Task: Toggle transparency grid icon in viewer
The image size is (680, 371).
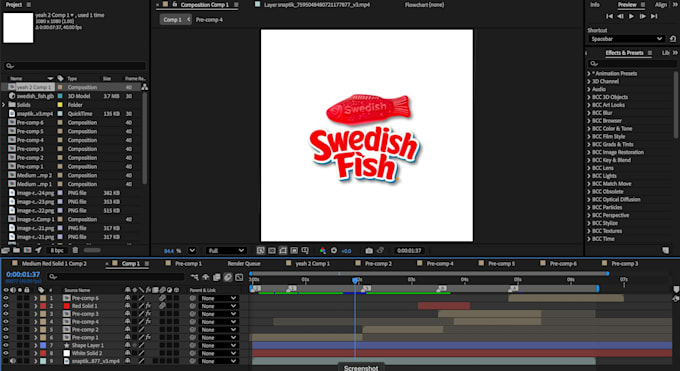Action: tap(272, 250)
